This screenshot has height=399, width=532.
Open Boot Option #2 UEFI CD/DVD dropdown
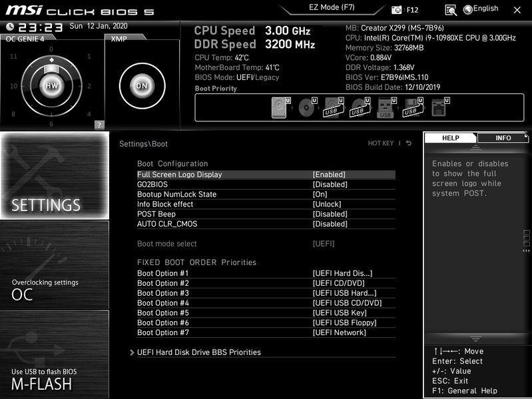coord(339,283)
